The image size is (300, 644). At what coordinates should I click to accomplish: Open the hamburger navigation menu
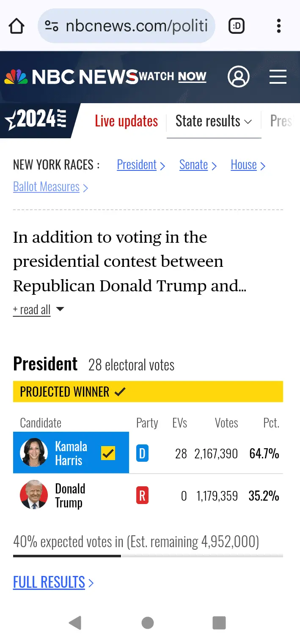point(278,77)
